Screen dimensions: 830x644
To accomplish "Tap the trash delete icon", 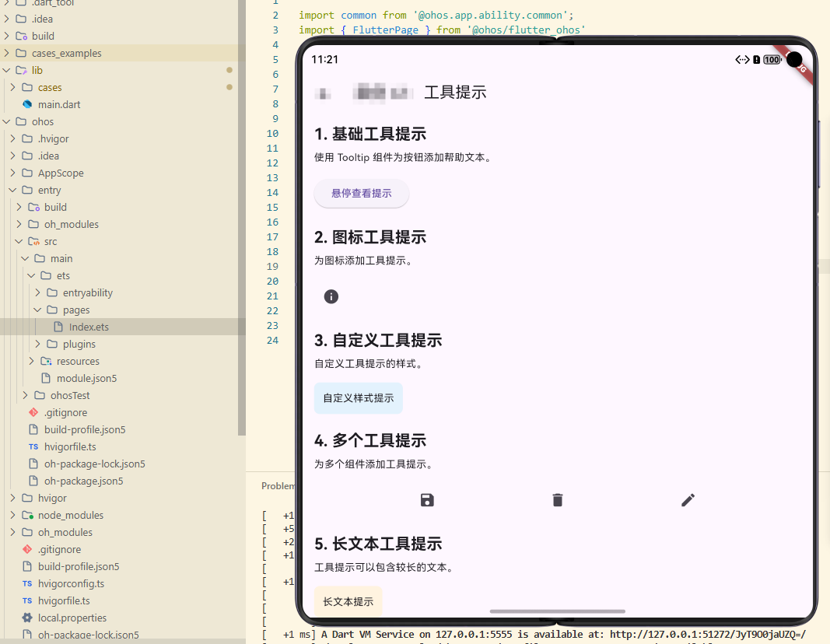I will (558, 500).
